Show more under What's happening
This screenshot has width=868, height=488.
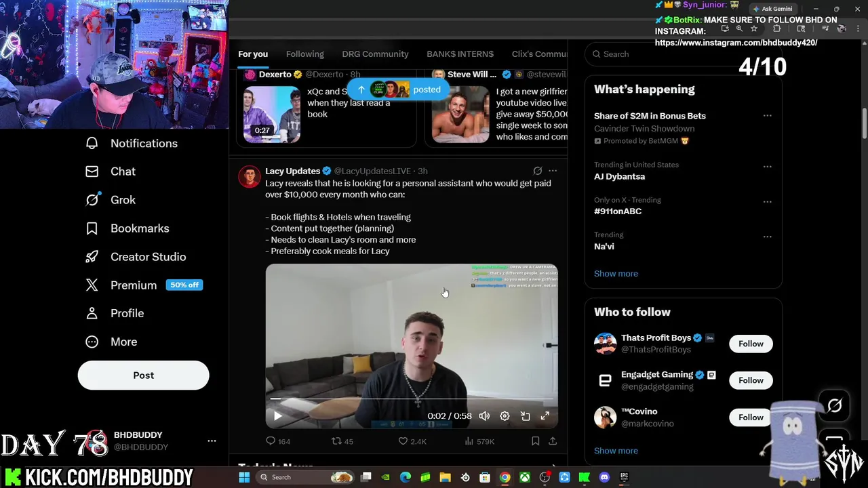[616, 274]
